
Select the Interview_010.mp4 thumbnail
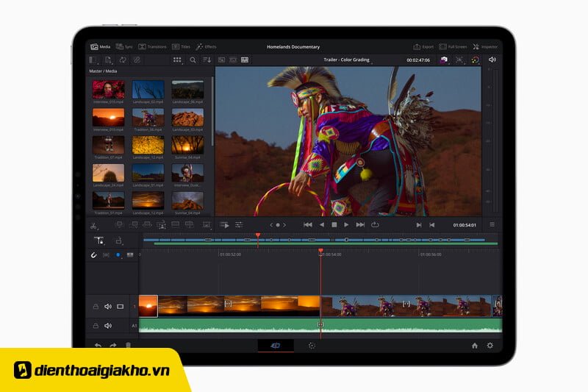pos(108,90)
